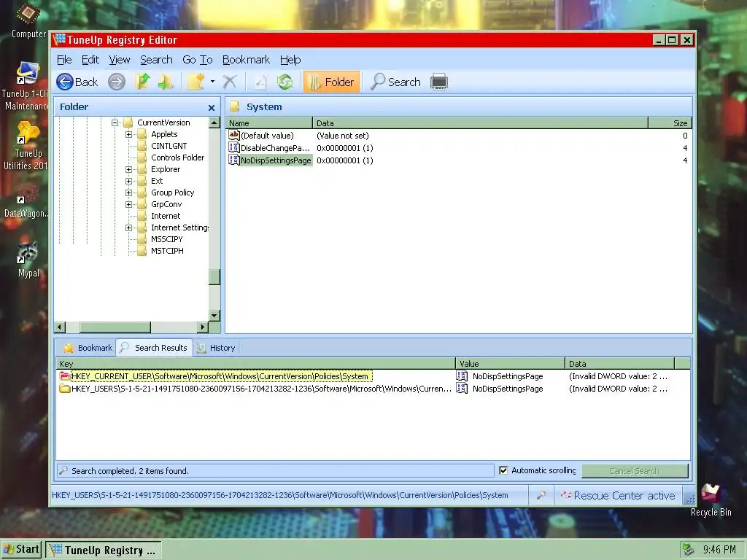
Task: Click Folder tree horizontal scroll right arrow
Action: pos(203,327)
